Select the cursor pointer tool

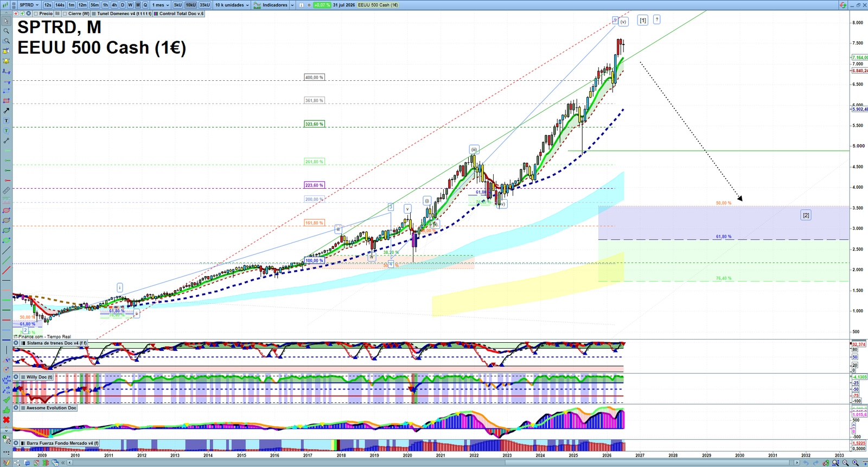click(x=7, y=21)
